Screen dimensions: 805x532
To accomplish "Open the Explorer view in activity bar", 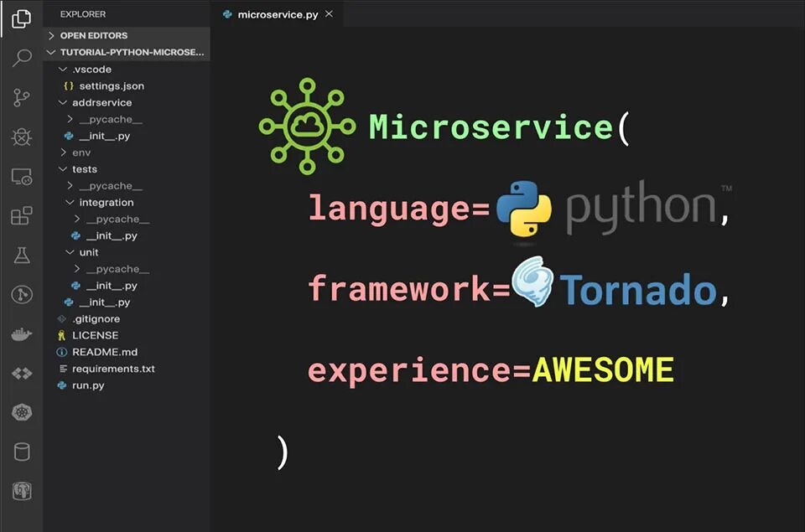I will coord(21,18).
